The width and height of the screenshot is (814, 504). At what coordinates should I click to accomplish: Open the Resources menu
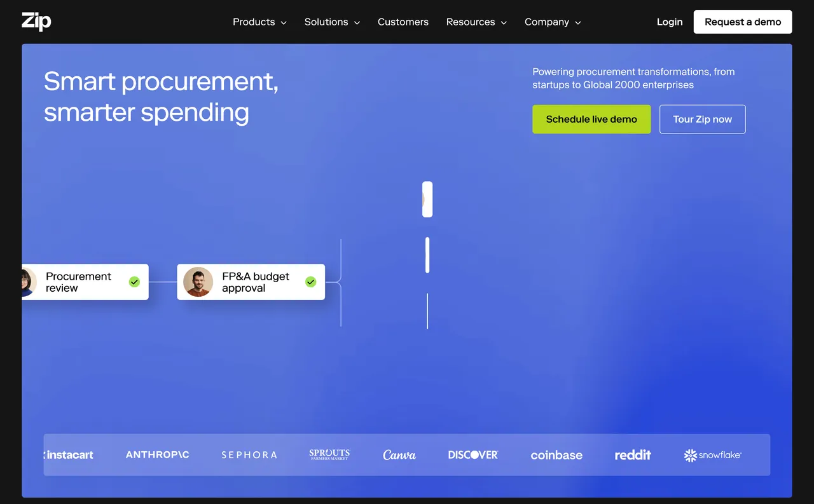coord(476,22)
